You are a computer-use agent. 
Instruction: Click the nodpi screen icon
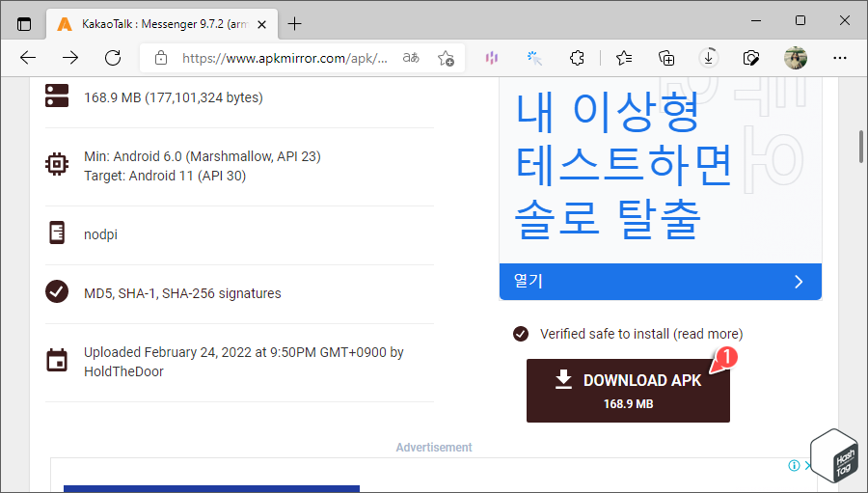57,233
